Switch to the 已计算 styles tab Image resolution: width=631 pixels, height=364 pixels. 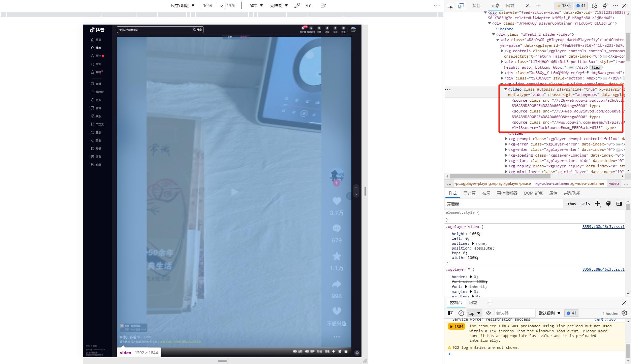pyautogui.click(x=469, y=193)
